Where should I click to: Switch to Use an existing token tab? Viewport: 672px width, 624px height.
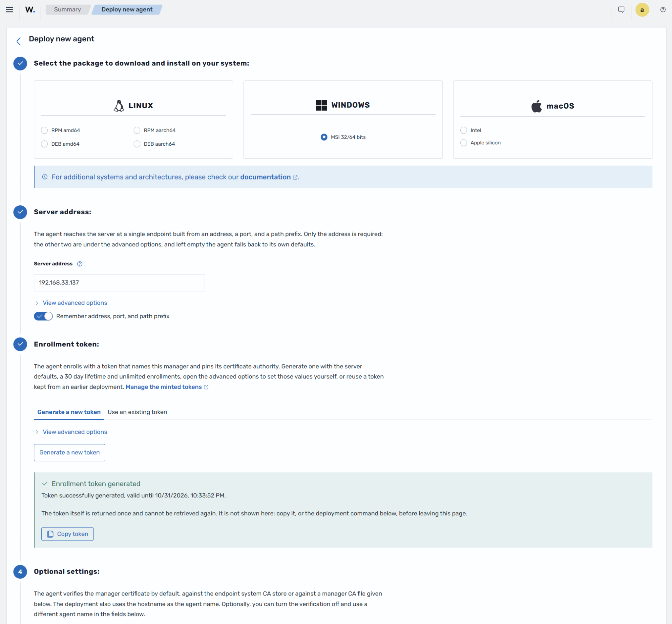137,412
